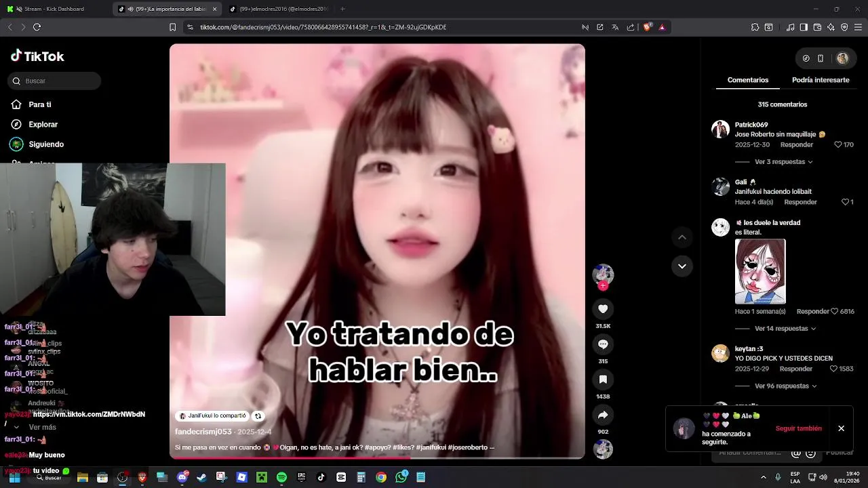Open the Stream - Kick Dashboard browser tab
Image resolution: width=868 pixels, height=488 pixels.
point(56,9)
